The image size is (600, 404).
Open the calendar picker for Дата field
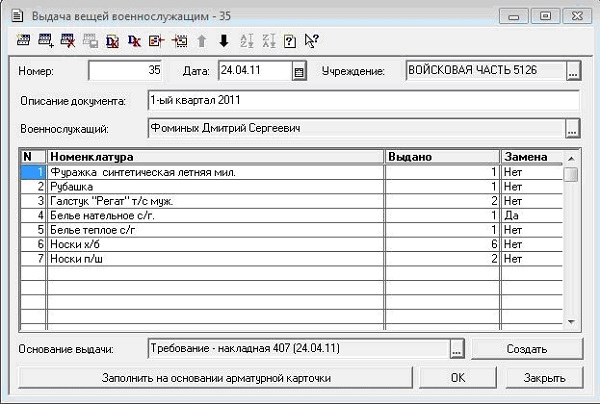pyautogui.click(x=298, y=72)
